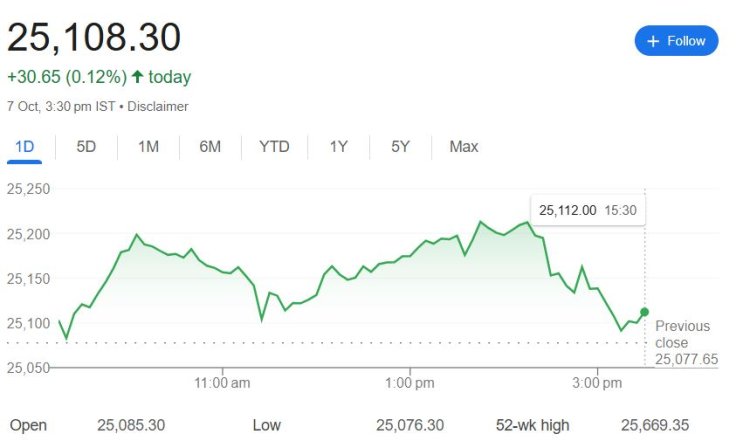Screen dimensions: 750x441
Task: Click the 52-wk high value 25,669.35
Action: [x=655, y=425]
